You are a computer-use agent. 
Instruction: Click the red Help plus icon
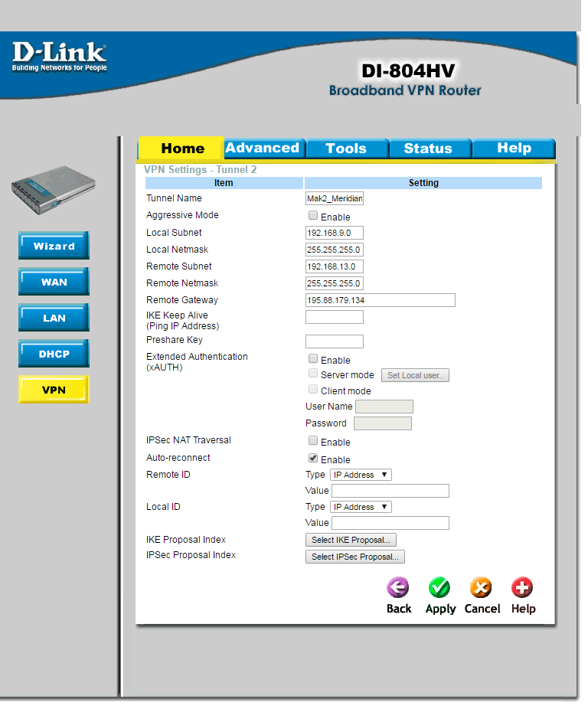point(522,588)
